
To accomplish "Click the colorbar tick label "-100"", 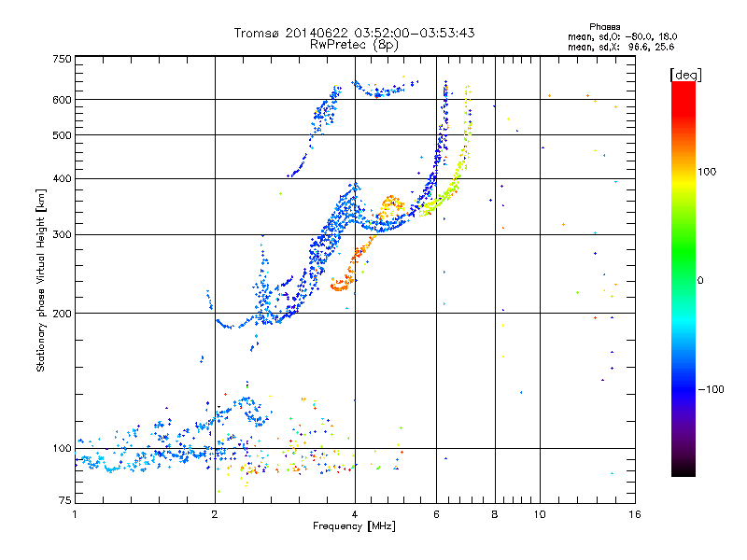I will point(712,389).
